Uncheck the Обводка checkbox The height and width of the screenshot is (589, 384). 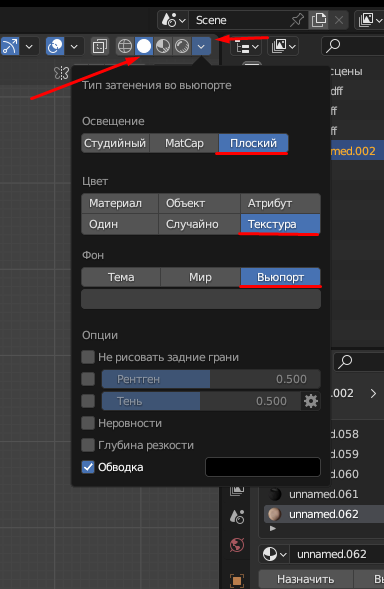[88, 467]
